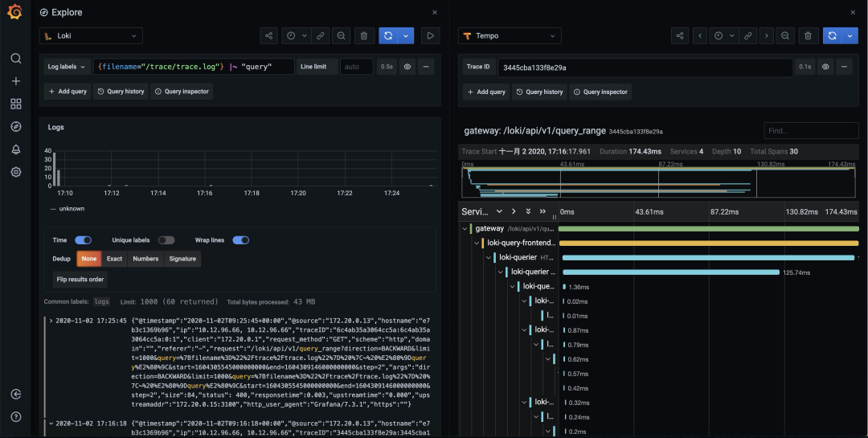
Task: Click zoom out icon in Tempo pane
Action: click(x=785, y=35)
